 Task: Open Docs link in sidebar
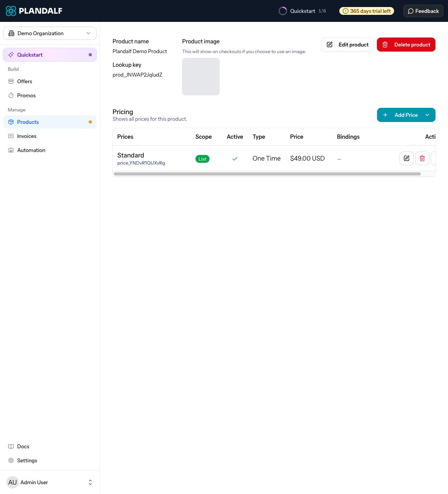(50, 446)
